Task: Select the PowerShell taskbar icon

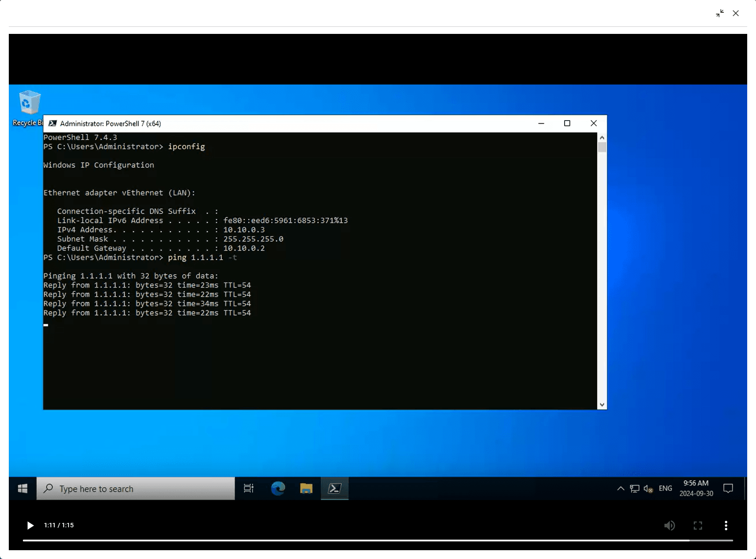Action: coord(334,489)
